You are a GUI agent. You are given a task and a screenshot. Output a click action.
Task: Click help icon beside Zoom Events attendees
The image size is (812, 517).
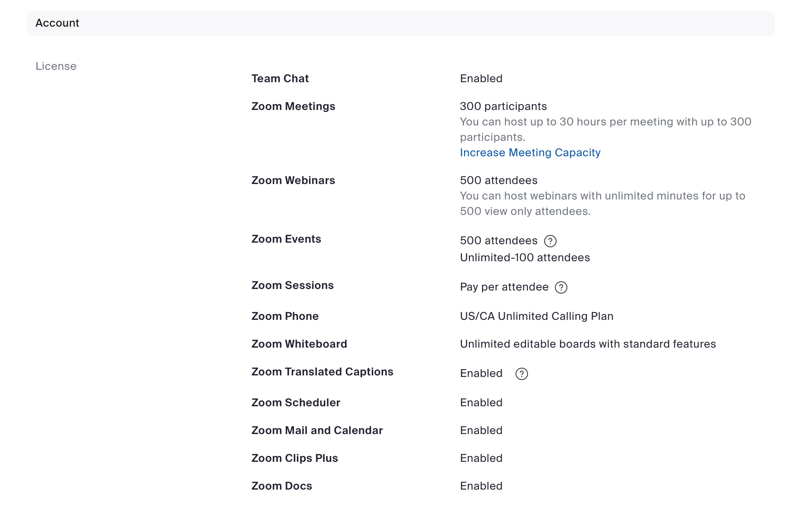(550, 241)
